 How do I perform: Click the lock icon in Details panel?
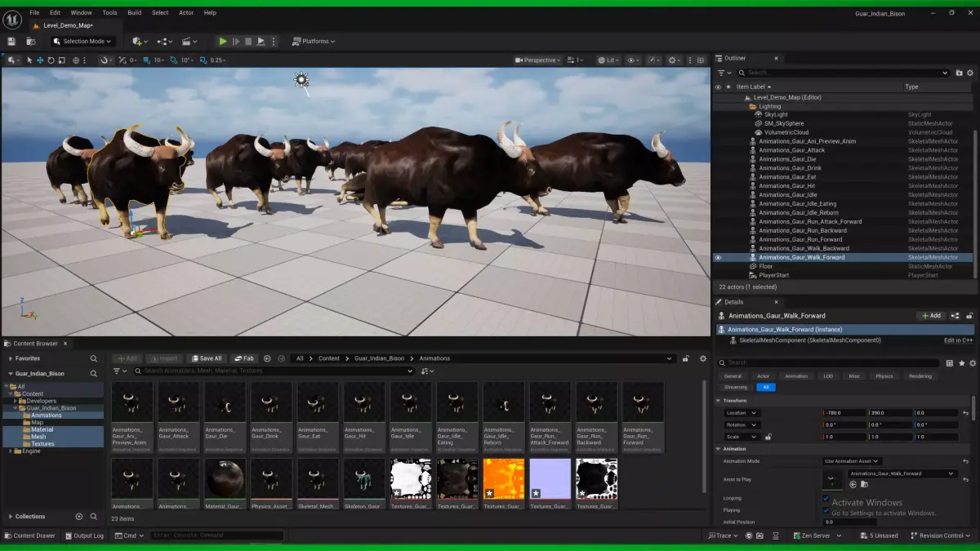[x=970, y=315]
